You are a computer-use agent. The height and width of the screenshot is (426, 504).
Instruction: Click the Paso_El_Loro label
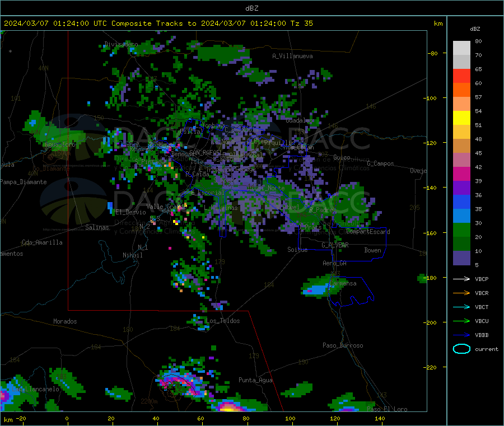387,409
